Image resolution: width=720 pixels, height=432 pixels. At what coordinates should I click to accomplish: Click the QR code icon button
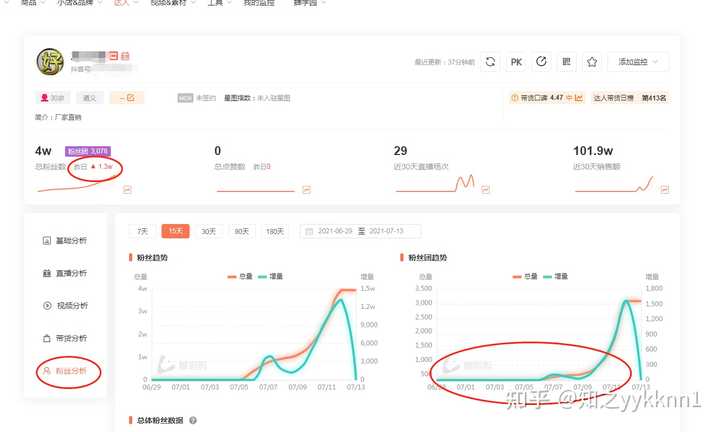[x=567, y=62]
